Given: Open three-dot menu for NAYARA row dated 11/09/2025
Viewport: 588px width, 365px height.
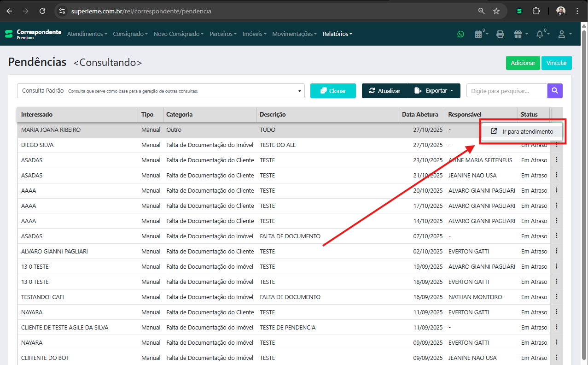Looking at the screenshot, I should coord(556,312).
